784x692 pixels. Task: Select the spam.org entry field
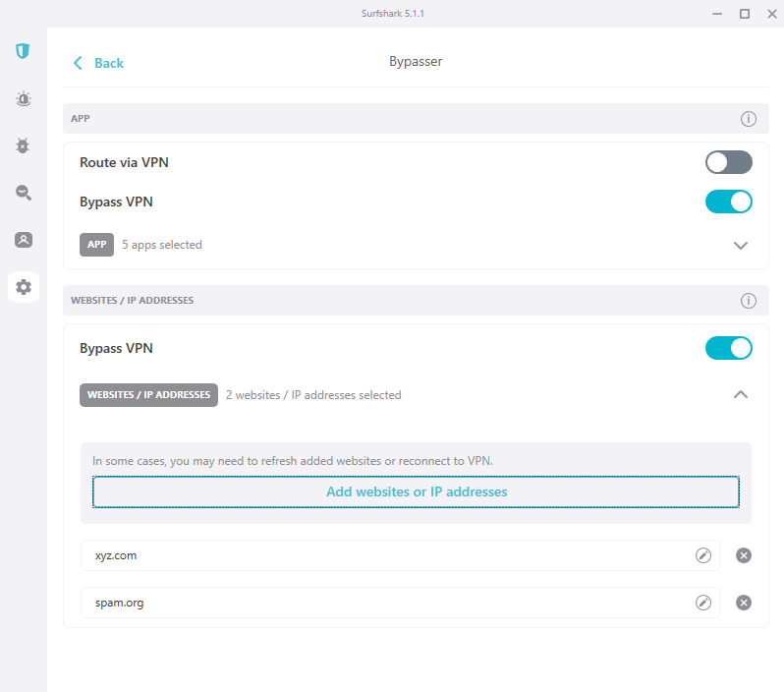click(400, 603)
